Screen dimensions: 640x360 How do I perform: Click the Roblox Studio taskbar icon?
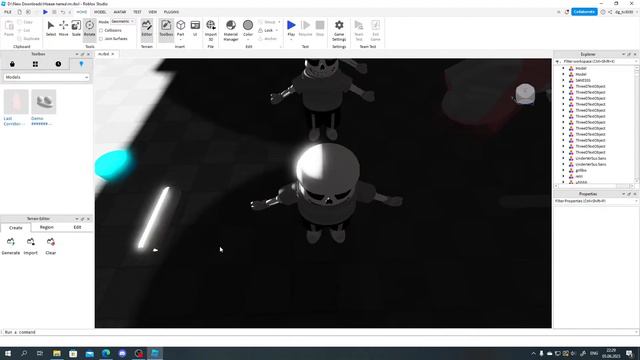[x=155, y=353]
